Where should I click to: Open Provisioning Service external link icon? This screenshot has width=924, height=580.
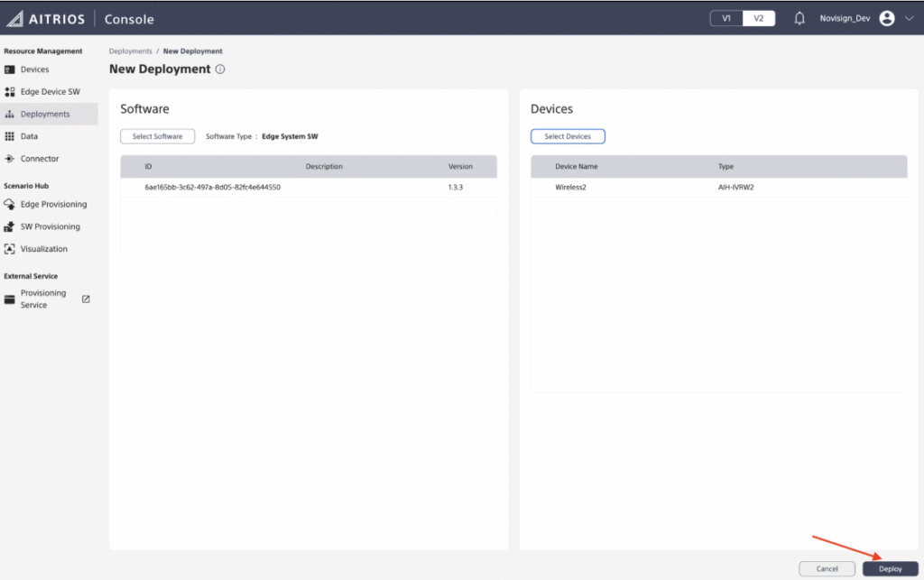[86, 299]
